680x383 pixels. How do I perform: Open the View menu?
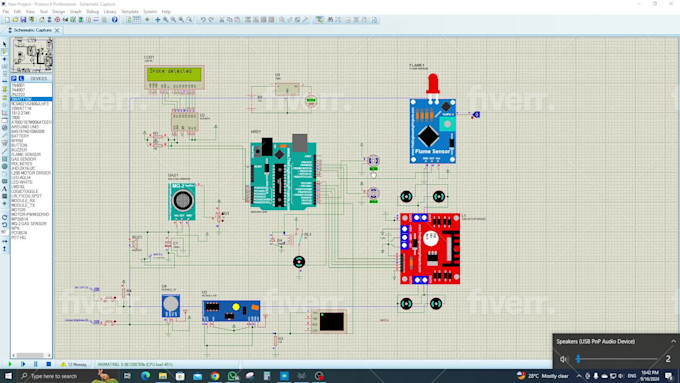tap(30, 12)
